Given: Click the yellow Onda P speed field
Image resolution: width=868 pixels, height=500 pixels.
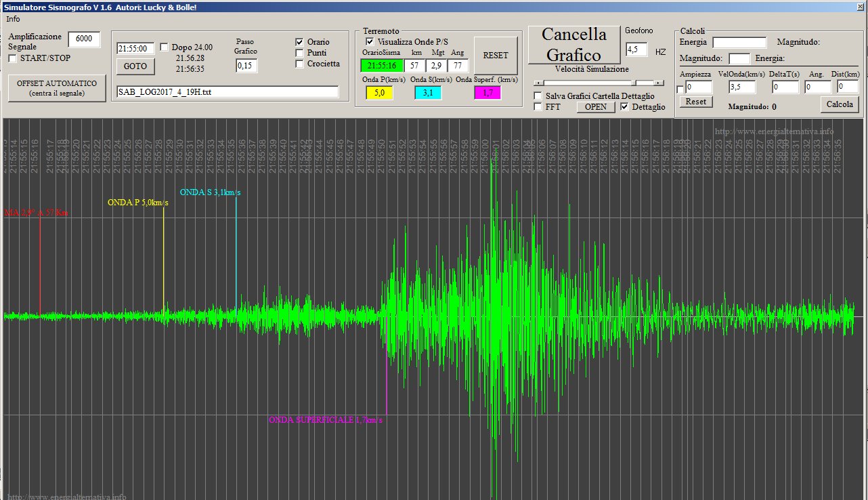Looking at the screenshot, I should [379, 93].
